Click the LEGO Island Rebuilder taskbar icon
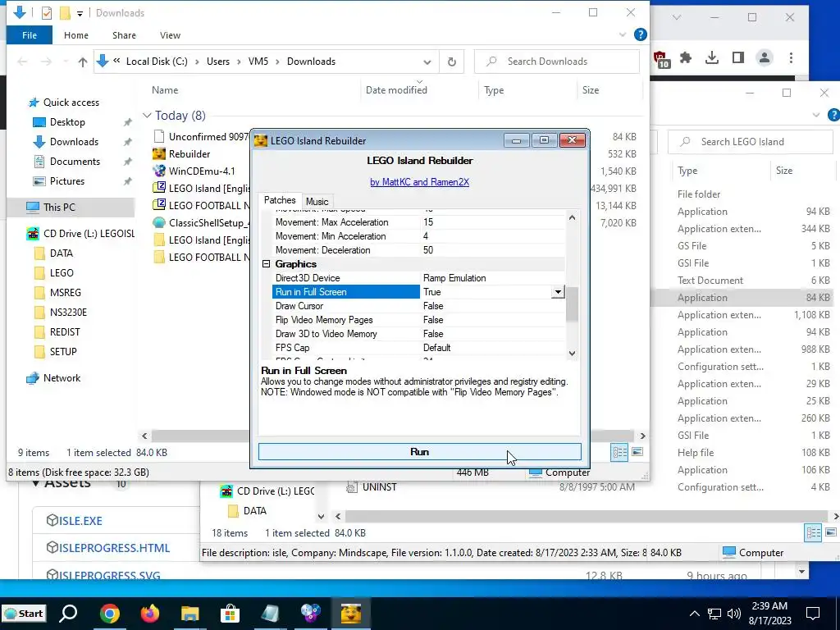The width and height of the screenshot is (840, 630). (x=351, y=614)
